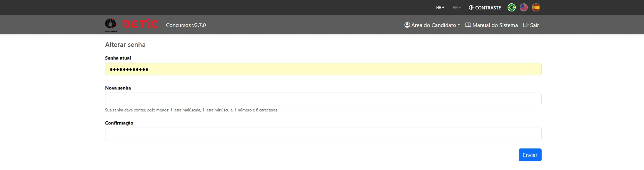The image size is (644, 170).
Task: Switch language using the Brazil flag
Action: point(512,7)
